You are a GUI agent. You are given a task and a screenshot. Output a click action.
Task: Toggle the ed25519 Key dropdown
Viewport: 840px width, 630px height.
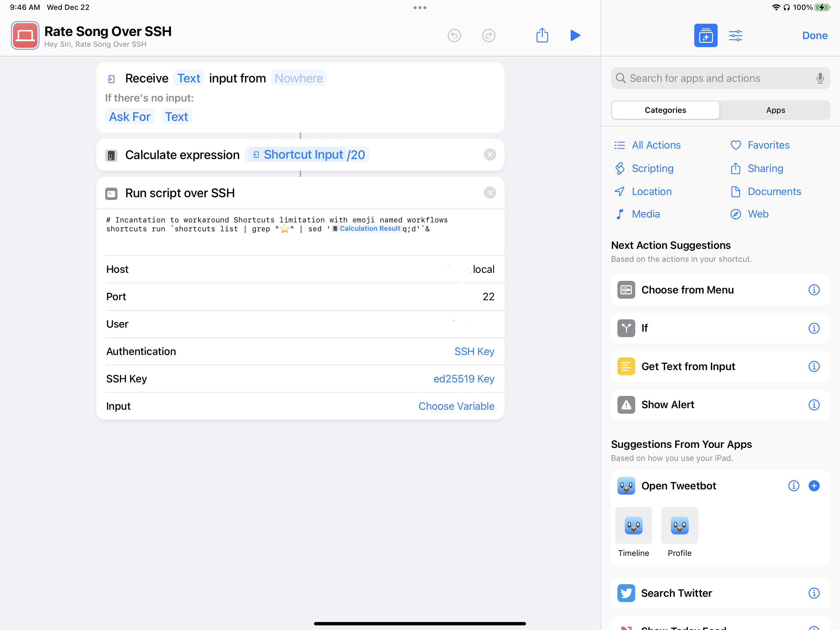point(463,379)
